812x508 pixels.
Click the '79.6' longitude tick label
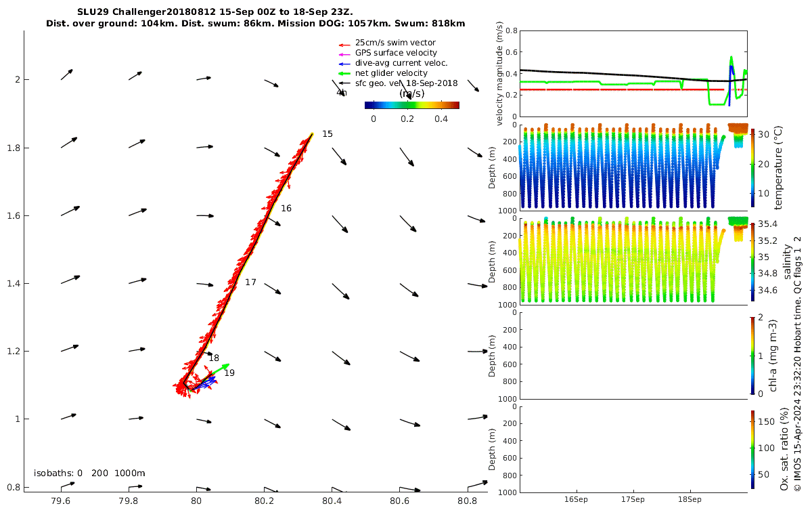click(61, 501)
